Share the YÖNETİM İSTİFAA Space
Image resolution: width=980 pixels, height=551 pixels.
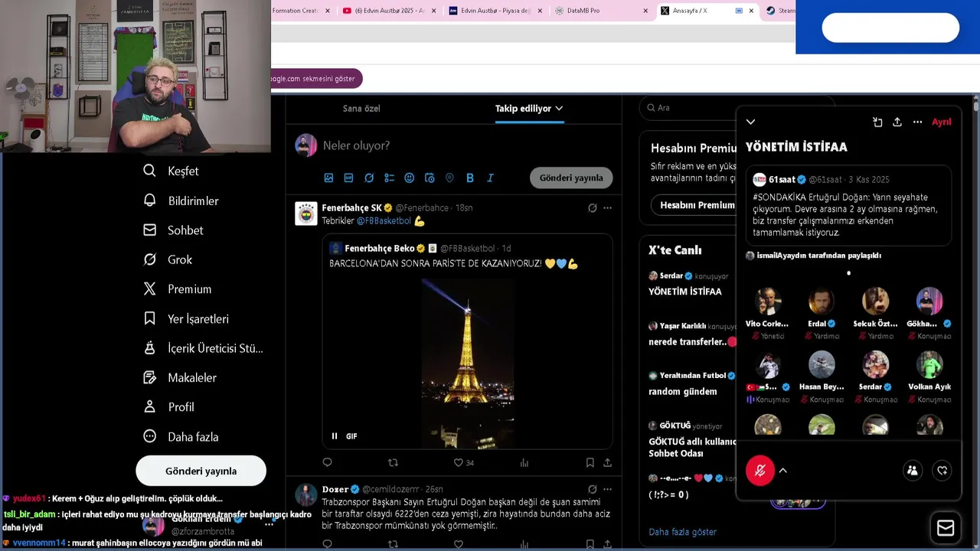point(897,122)
